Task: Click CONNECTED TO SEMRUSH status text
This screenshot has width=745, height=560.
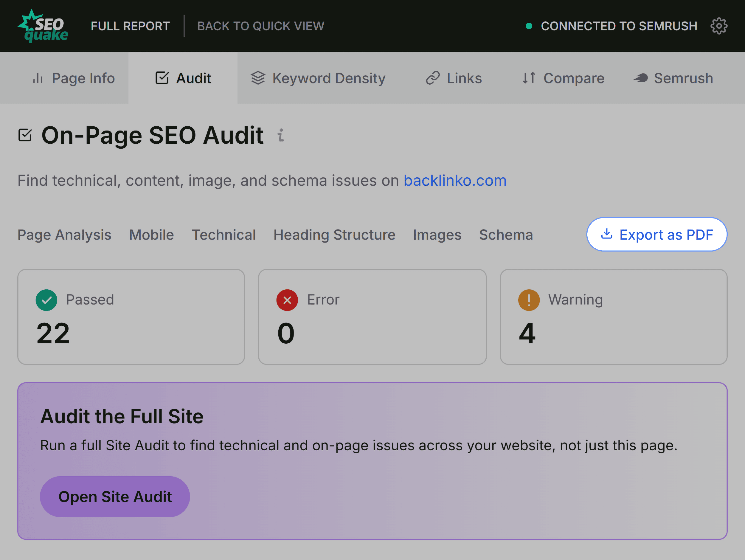Action: point(619,26)
